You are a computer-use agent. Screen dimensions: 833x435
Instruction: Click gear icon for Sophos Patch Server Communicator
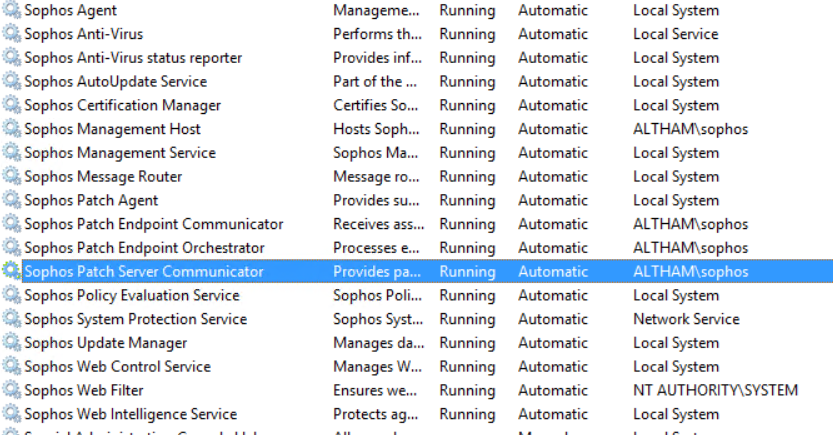click(11, 271)
